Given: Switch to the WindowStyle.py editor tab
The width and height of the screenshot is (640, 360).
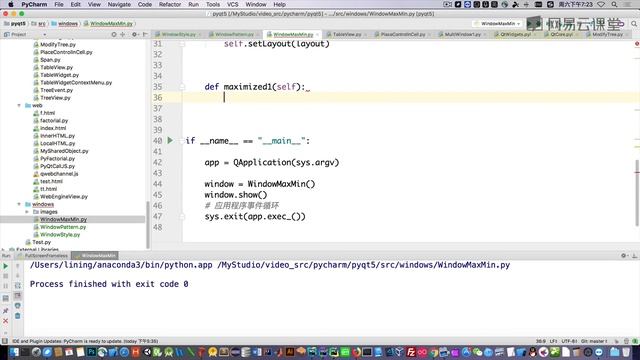Looking at the screenshot, I should [178, 35].
